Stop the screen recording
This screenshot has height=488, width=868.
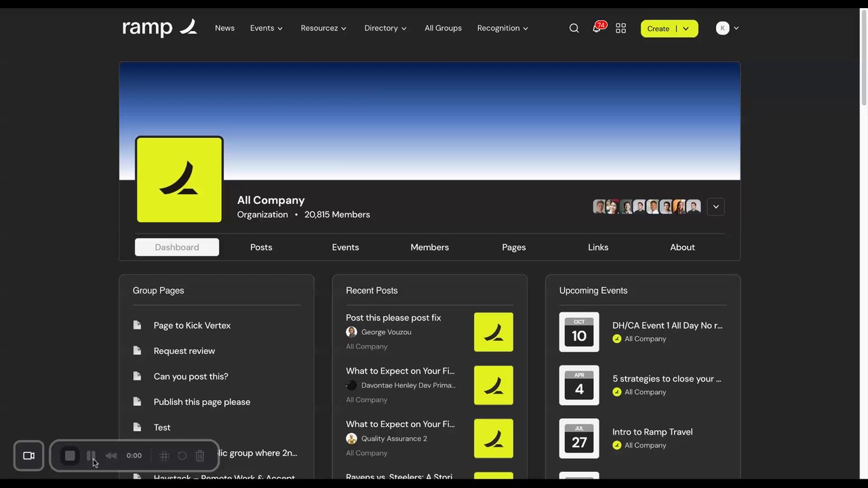pos(70,456)
